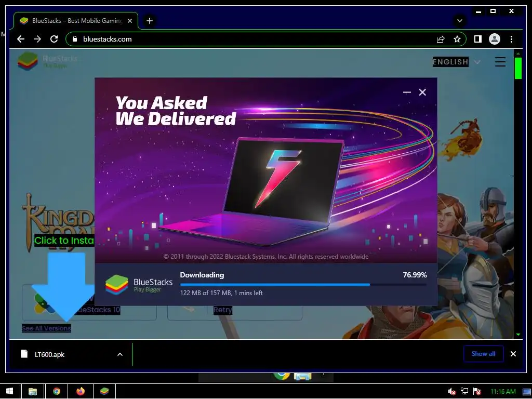532x399 pixels.
Task: Open the website hamburger menu
Action: tap(500, 62)
